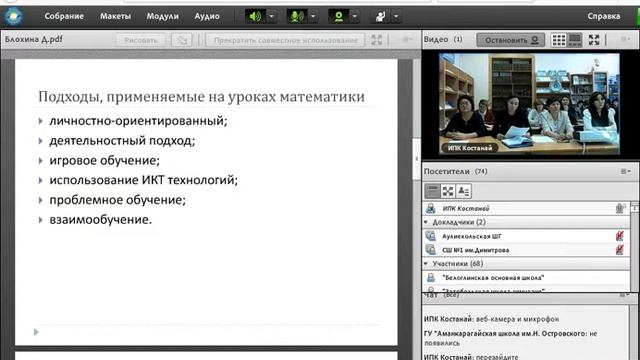Click the Adobe Connect logo icon
Screen dimensions: 640x360
[x=13, y=16]
